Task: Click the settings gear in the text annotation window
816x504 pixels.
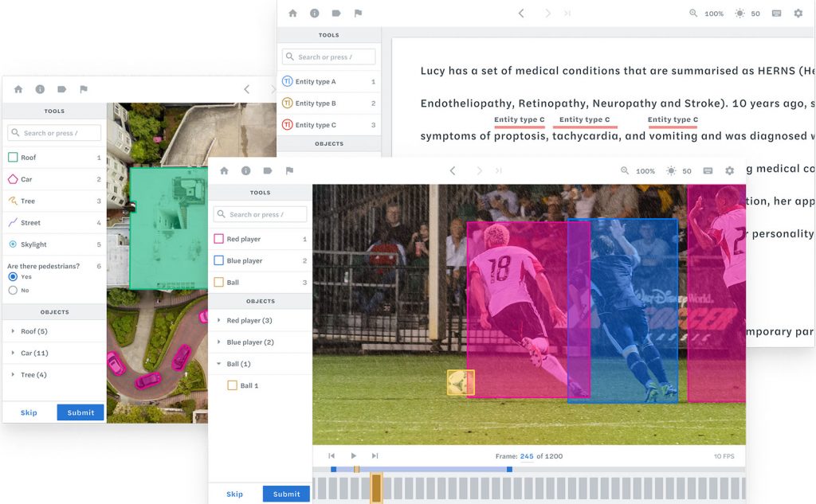Action: [798, 14]
